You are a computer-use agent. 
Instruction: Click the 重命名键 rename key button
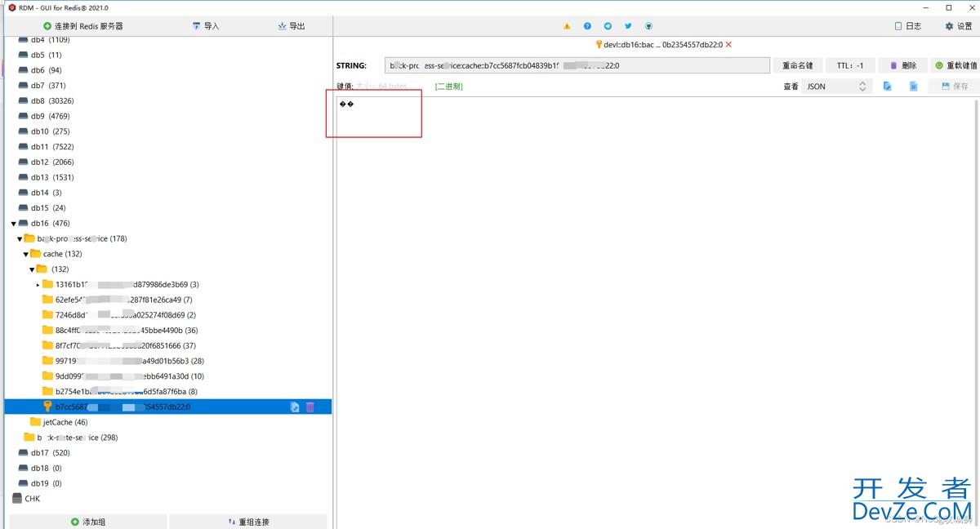797,65
